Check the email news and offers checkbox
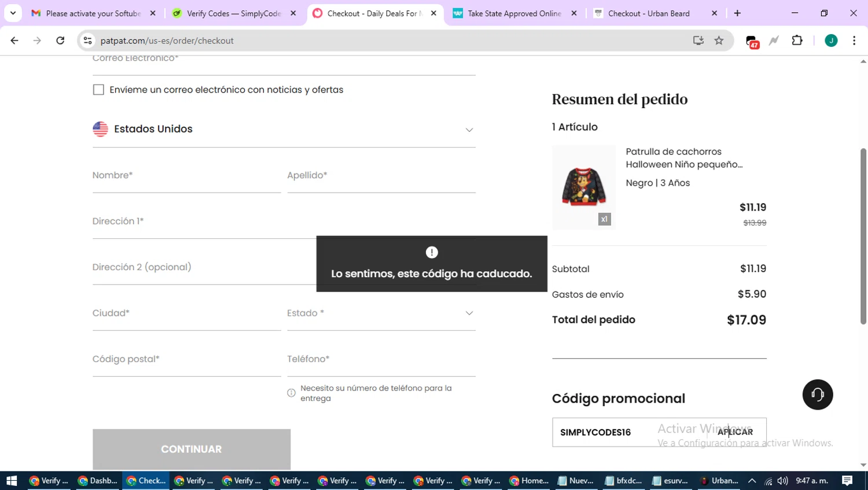The width and height of the screenshot is (868, 490). pos(98,90)
